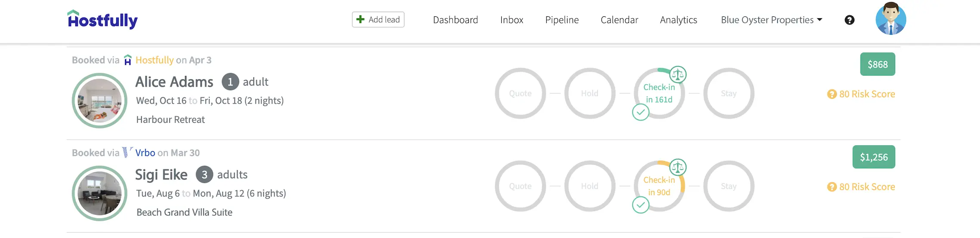Click the Risk Score question icon for Alice Adams
This screenshot has width=980, height=238.
832,94
